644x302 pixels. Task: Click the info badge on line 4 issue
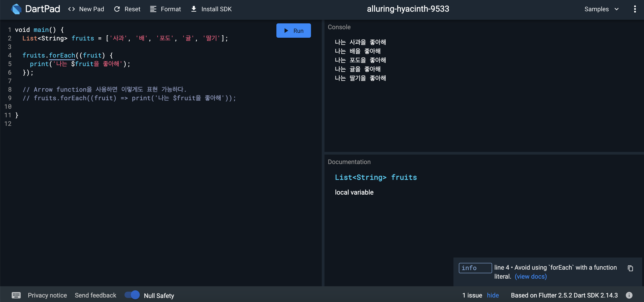click(475, 268)
